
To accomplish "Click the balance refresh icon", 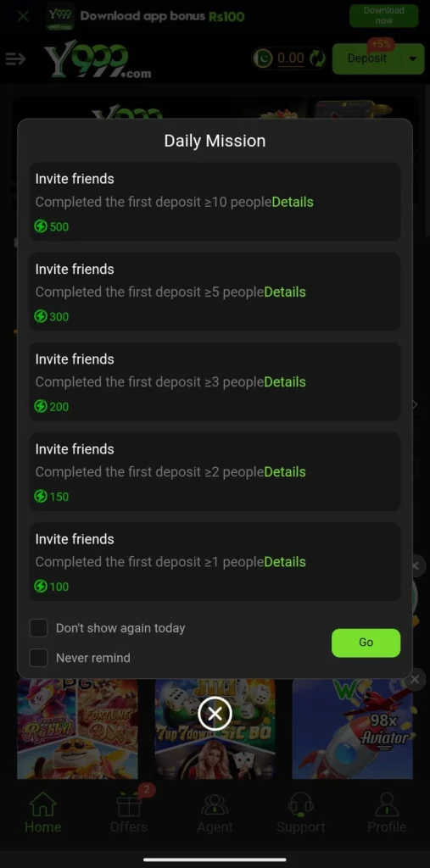I will (317, 58).
